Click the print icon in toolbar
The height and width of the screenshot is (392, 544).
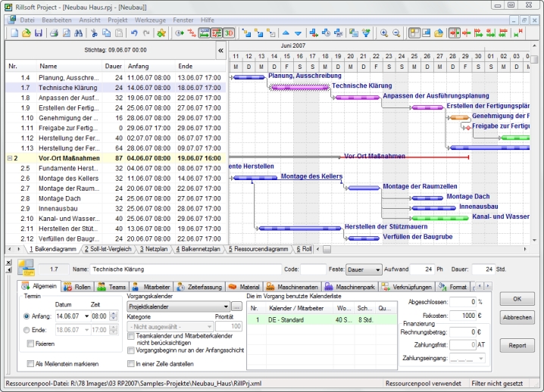point(53,33)
